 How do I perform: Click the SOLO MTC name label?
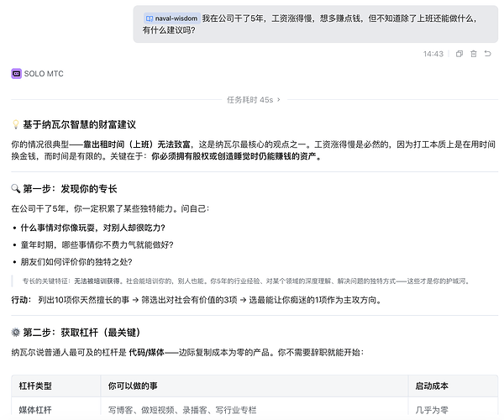point(44,74)
